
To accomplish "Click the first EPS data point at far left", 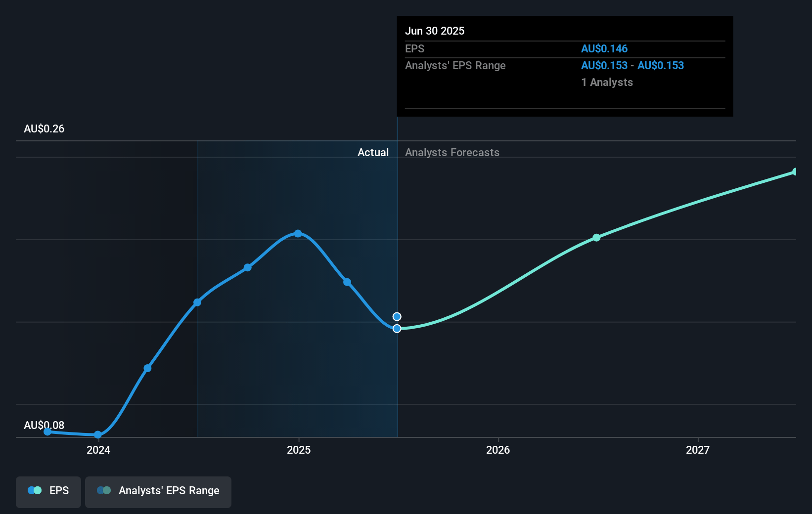I will 47,431.
